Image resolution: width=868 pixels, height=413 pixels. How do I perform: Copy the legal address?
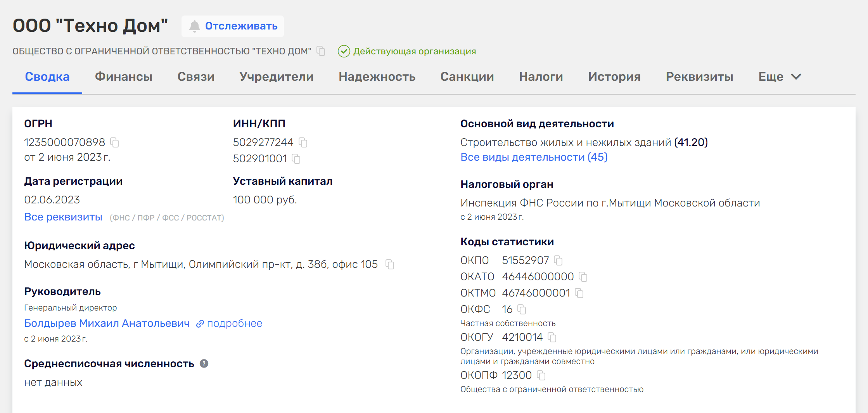coord(390,264)
